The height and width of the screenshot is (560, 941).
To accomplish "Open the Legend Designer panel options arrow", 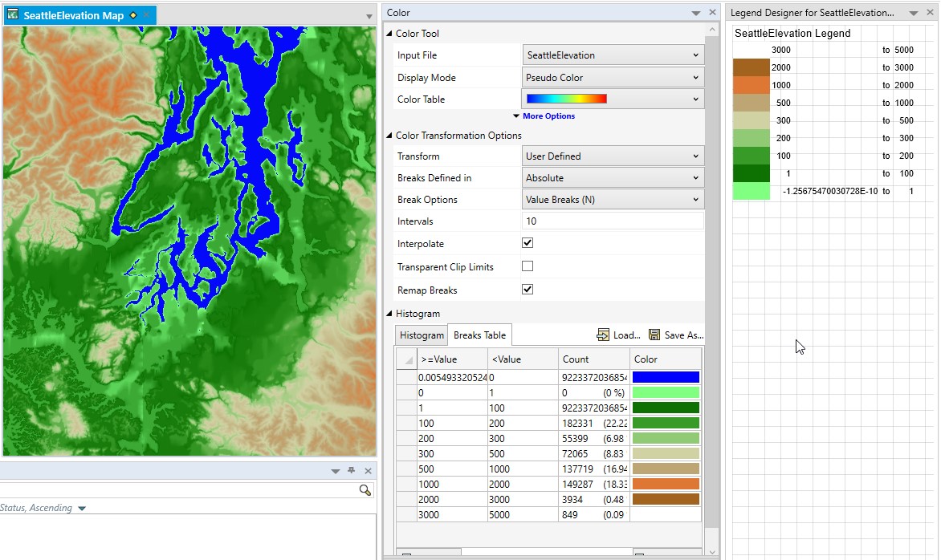I will [x=915, y=12].
